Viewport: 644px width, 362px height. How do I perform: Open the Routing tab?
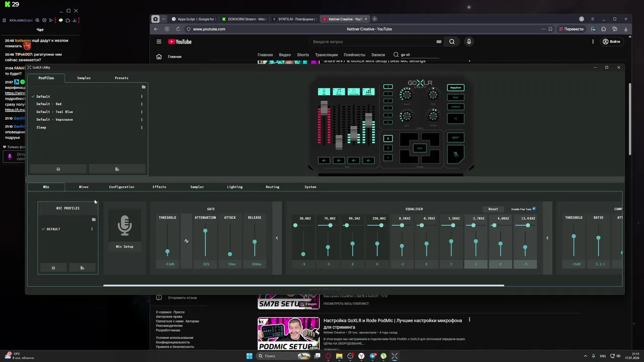click(x=272, y=187)
